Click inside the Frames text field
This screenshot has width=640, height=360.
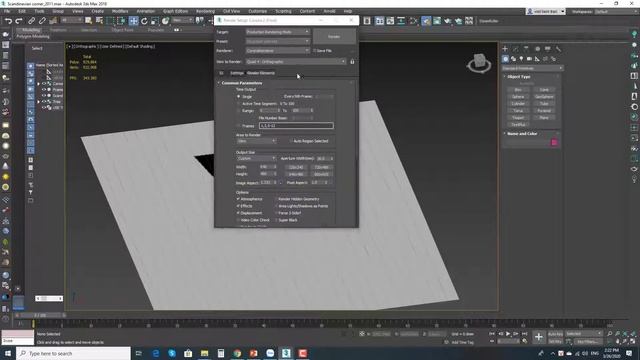pos(296,126)
